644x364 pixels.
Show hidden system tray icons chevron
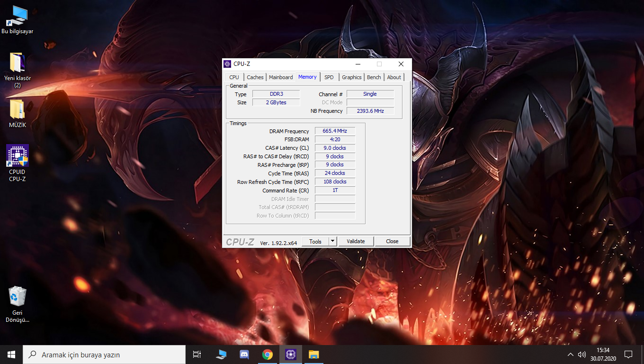click(570, 355)
